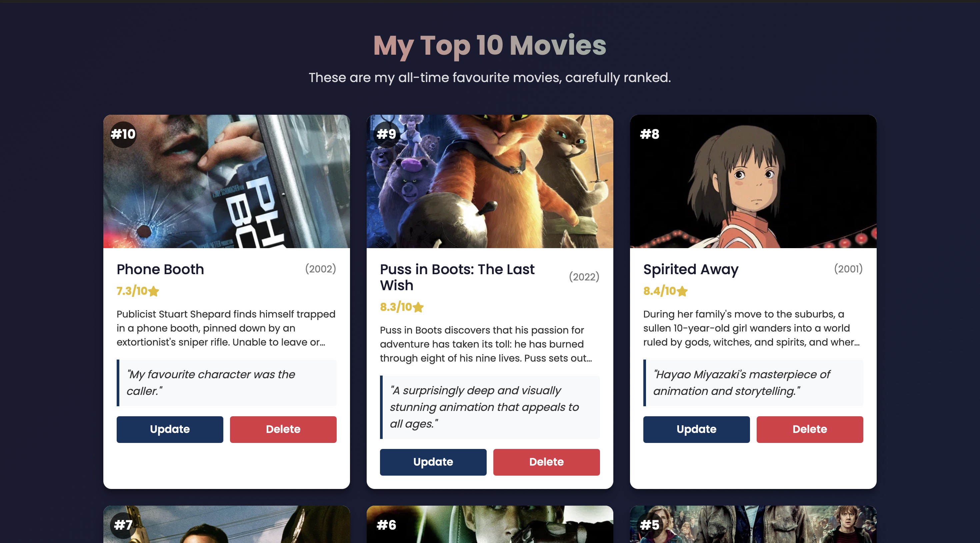Delete the Spirited Away movie

810,429
